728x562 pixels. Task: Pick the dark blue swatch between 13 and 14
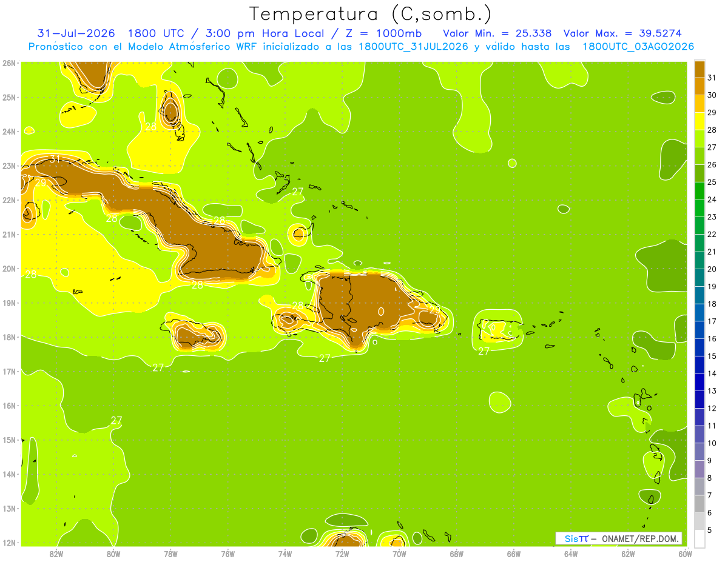(x=699, y=382)
